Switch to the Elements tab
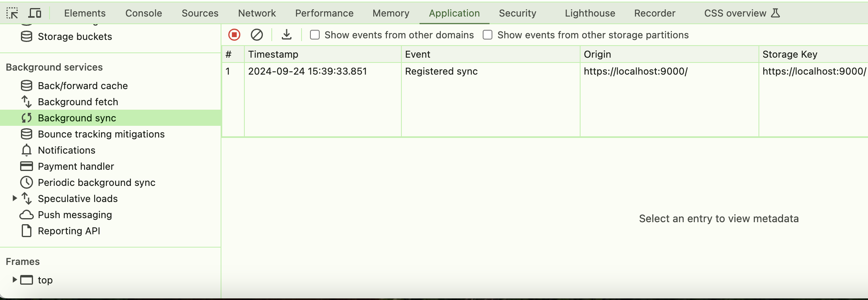The height and width of the screenshot is (300, 868). pyautogui.click(x=85, y=13)
